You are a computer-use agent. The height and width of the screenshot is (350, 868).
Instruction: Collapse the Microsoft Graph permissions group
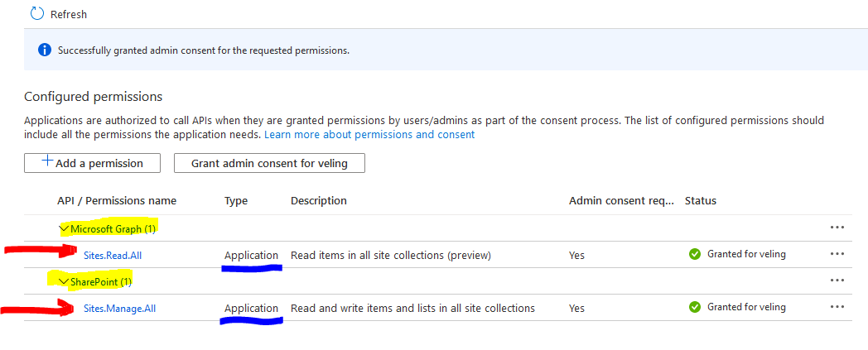pos(64,228)
